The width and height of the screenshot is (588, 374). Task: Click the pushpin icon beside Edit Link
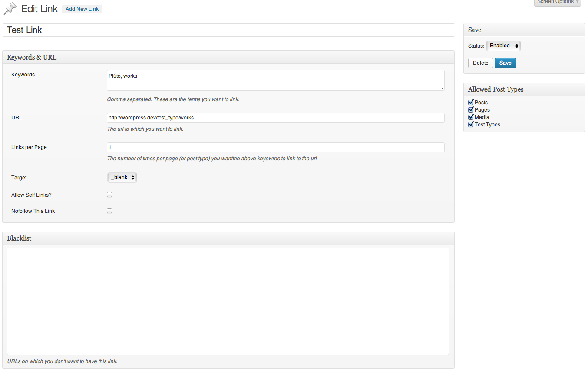(10, 9)
